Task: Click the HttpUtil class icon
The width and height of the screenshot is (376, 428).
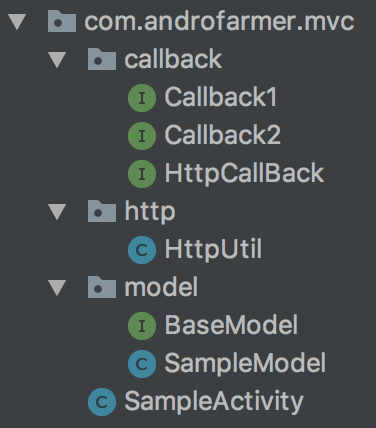Action: 142,250
